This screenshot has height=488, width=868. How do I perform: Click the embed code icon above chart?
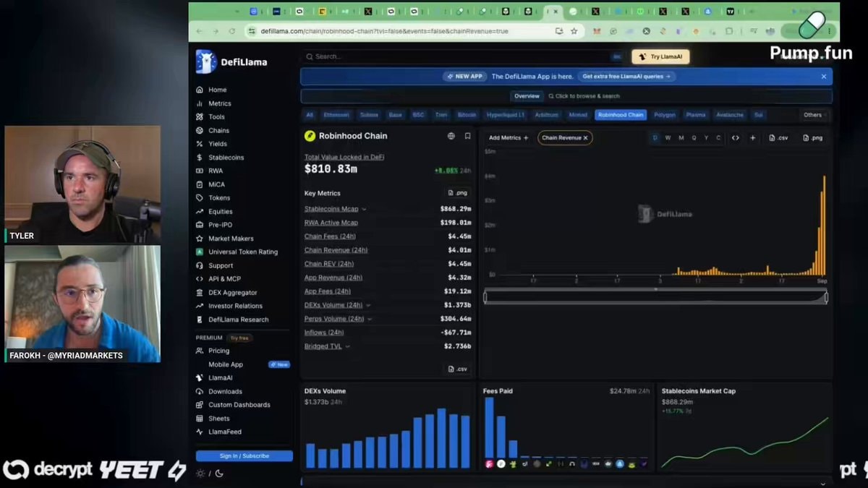(736, 137)
